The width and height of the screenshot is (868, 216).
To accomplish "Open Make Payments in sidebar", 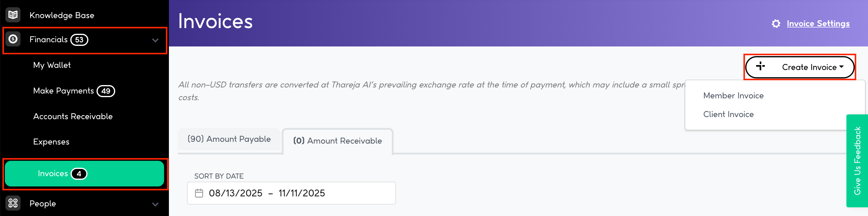I will tap(63, 91).
